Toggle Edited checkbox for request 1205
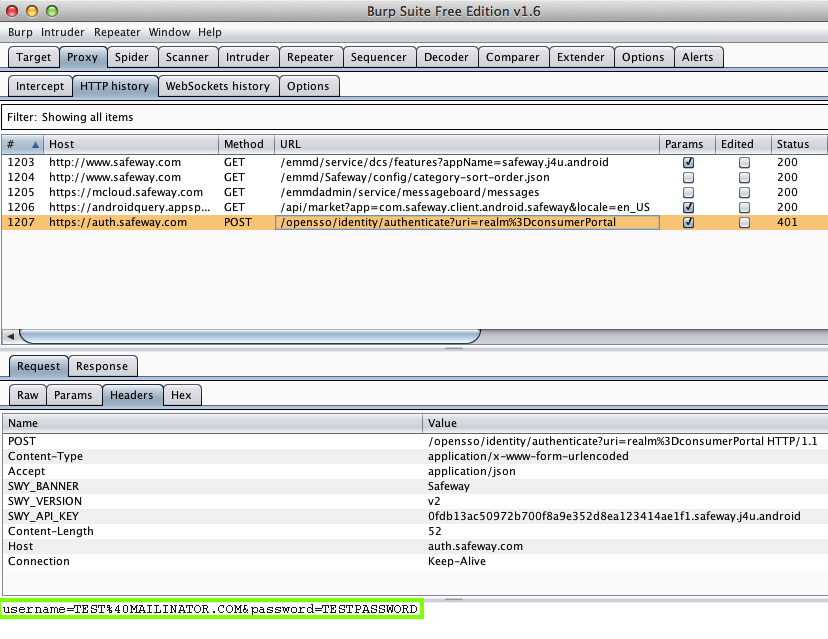The height and width of the screenshot is (639, 828). [744, 193]
